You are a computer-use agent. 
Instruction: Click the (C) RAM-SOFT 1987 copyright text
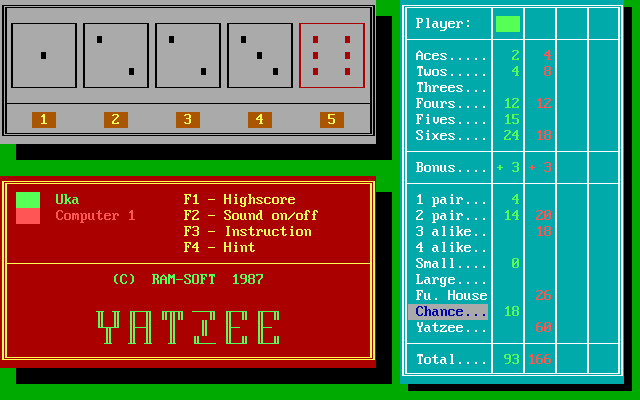tap(188, 280)
